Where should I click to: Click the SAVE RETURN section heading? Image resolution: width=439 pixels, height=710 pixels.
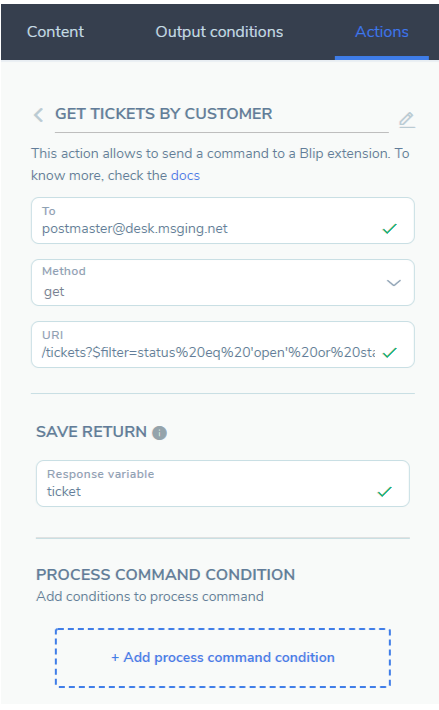pos(91,432)
